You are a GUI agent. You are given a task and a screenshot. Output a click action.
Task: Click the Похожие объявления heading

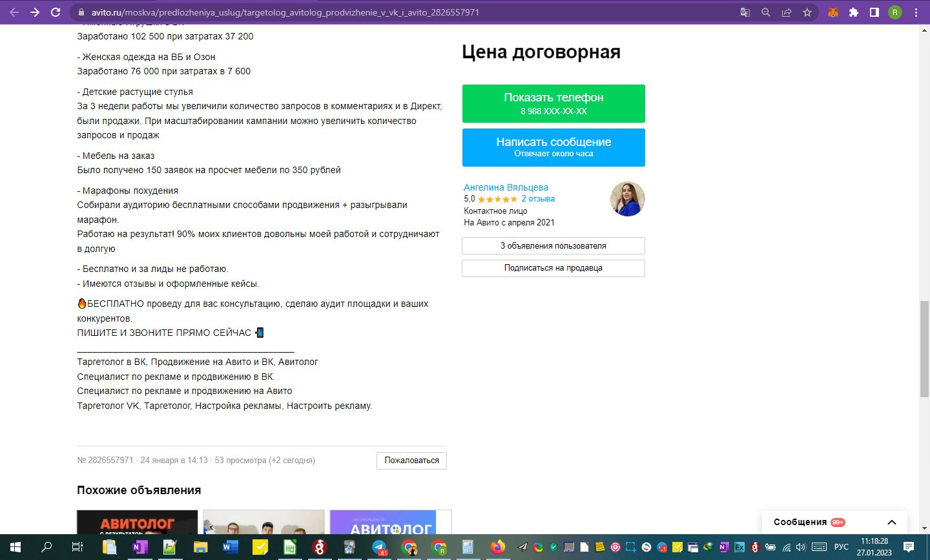tap(139, 490)
